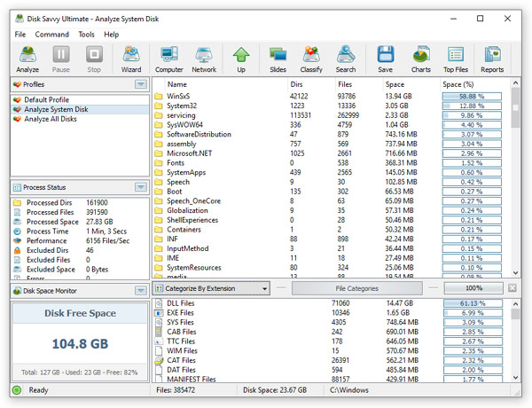
Task: Click Disk Space: 23.67 GB status entry
Action: pyautogui.click(x=275, y=390)
